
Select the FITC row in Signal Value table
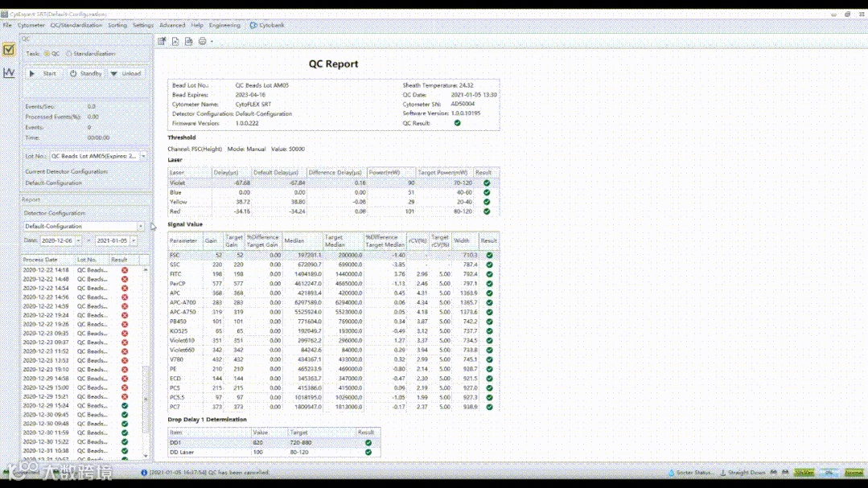tap(333, 274)
